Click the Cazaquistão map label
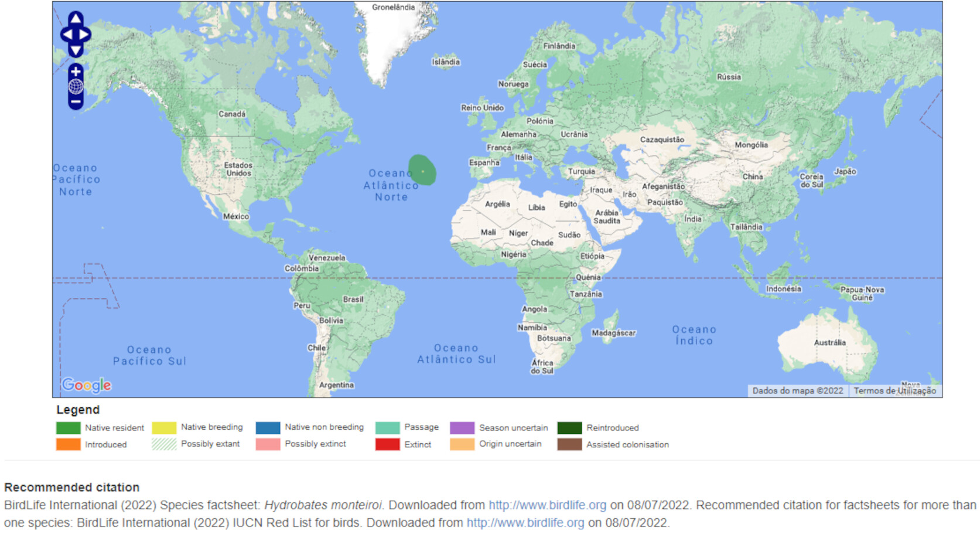 tap(662, 140)
